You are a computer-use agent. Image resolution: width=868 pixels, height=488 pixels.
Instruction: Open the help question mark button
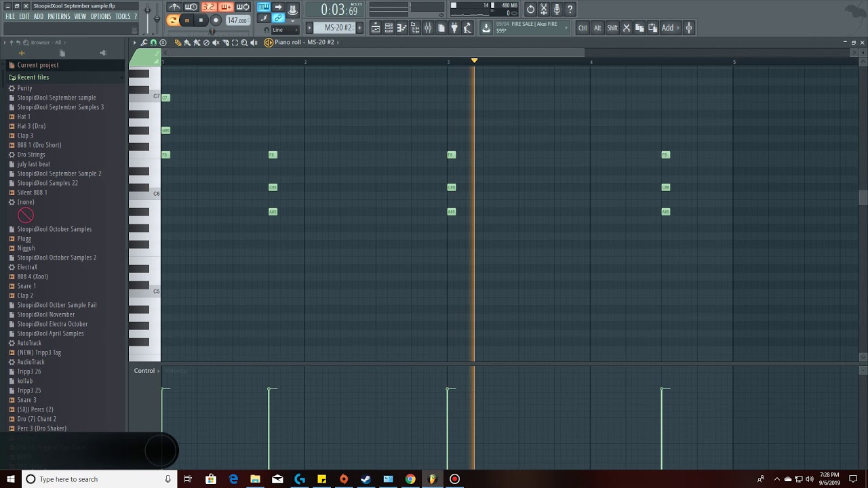click(570, 9)
